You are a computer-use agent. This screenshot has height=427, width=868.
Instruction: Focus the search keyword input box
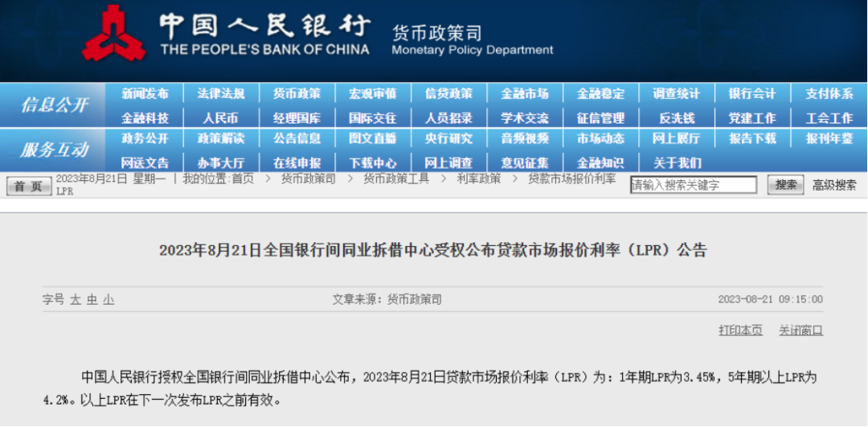[694, 185]
